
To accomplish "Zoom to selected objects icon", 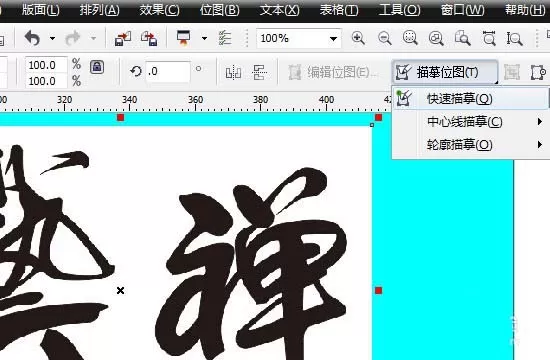I will [x=410, y=38].
